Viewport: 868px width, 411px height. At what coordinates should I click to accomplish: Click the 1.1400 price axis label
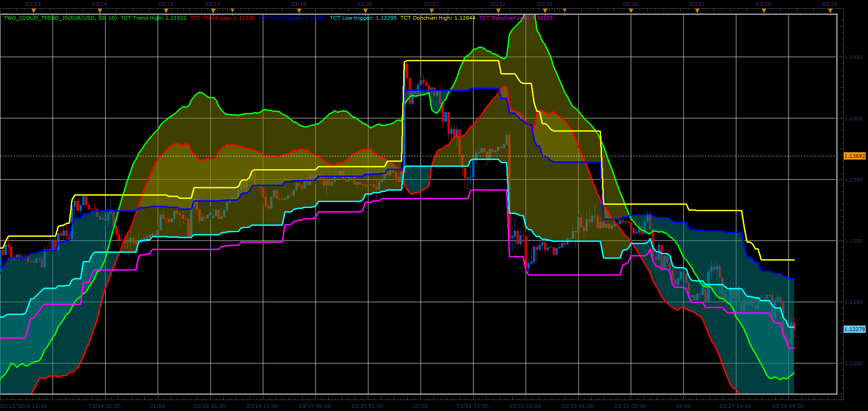tap(853, 119)
